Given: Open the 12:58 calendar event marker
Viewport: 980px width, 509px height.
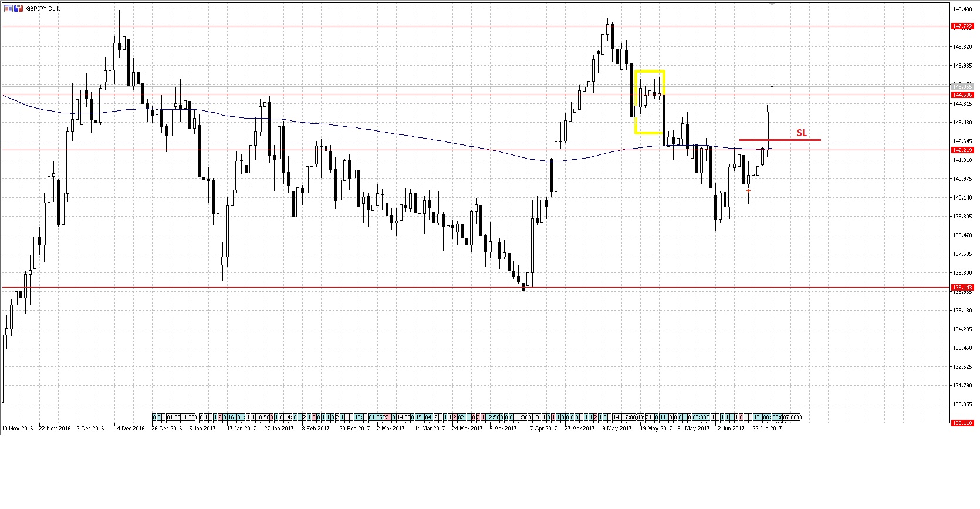Looking at the screenshot, I should tap(492, 417).
